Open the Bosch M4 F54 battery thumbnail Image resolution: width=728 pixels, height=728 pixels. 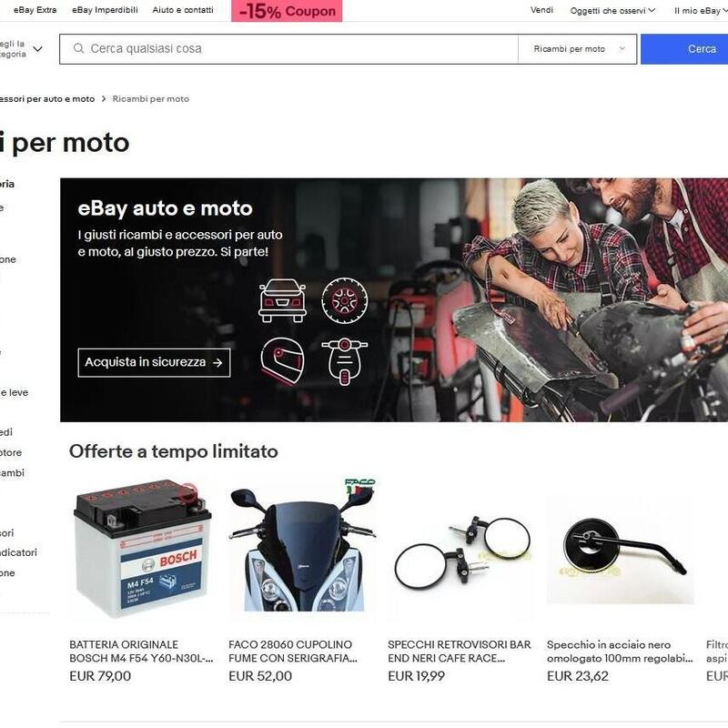(x=143, y=549)
